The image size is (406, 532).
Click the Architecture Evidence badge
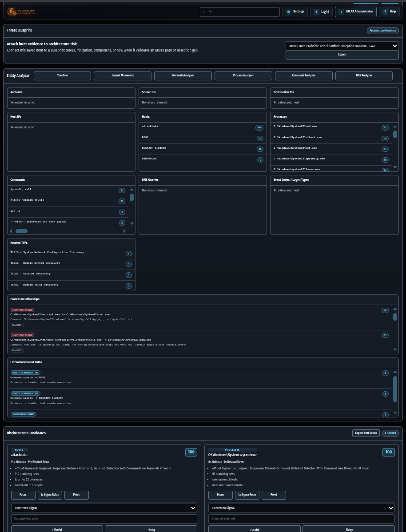click(x=383, y=31)
